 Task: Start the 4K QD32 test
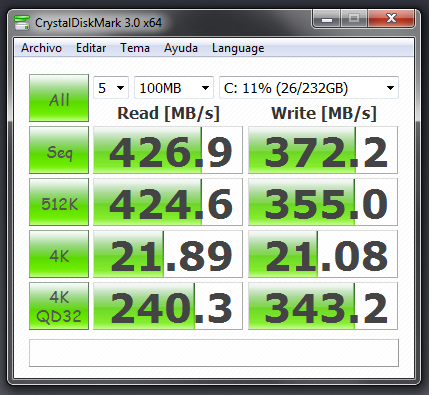click(59, 306)
